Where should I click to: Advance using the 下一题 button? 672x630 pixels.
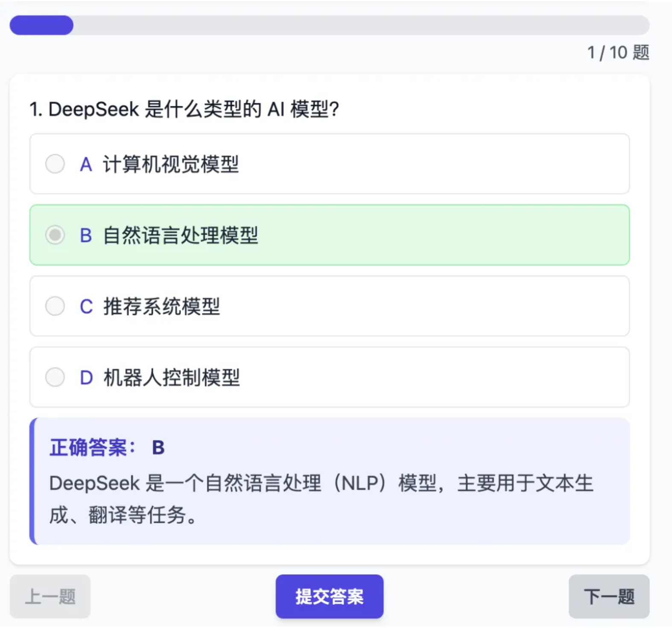tap(609, 596)
